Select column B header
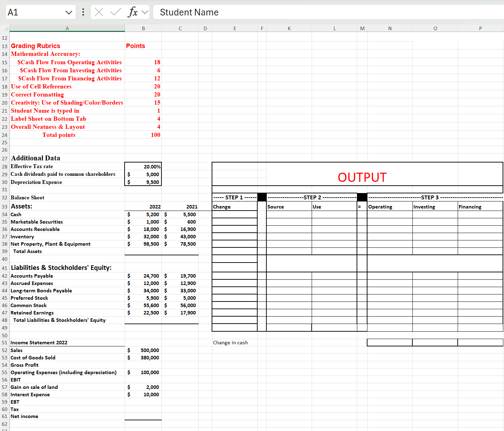The image size is (504, 431). click(143, 28)
